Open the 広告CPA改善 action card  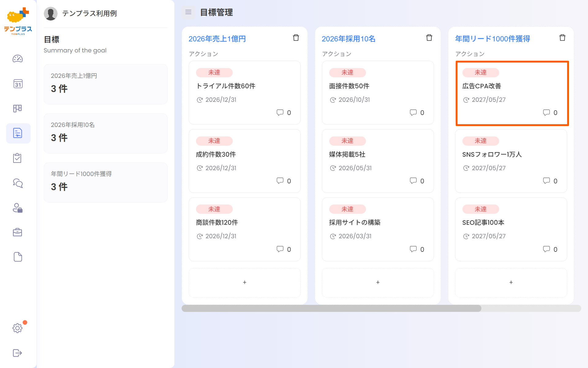tap(511, 93)
